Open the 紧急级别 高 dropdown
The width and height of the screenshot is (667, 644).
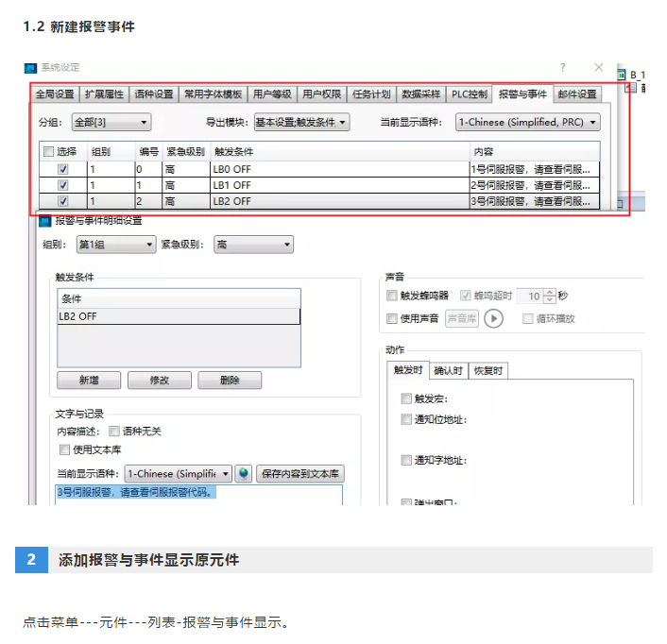(253, 245)
